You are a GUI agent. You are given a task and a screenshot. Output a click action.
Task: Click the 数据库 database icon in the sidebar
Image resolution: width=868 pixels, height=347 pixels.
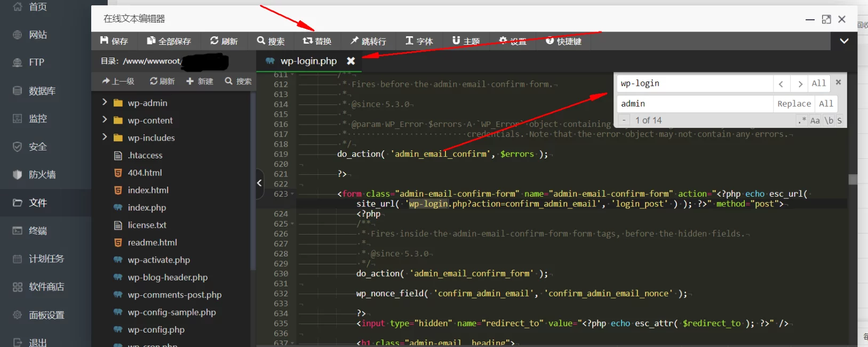[18, 91]
